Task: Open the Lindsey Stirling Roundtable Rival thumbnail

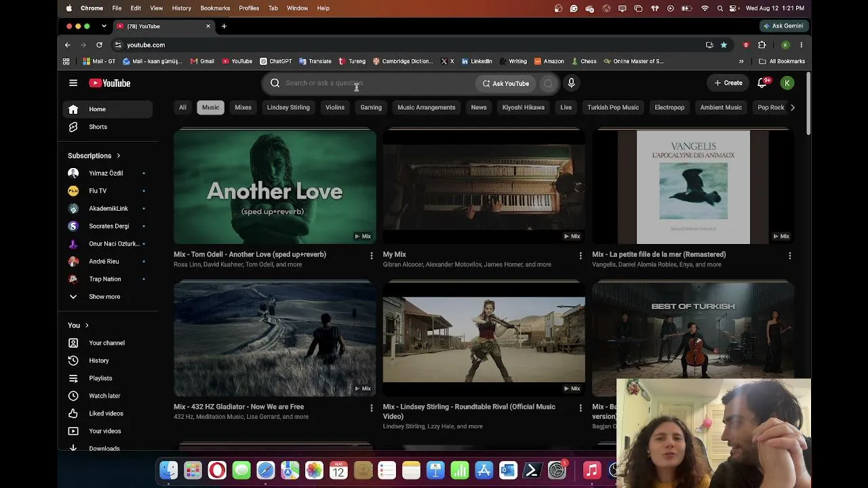Action: pos(484,340)
